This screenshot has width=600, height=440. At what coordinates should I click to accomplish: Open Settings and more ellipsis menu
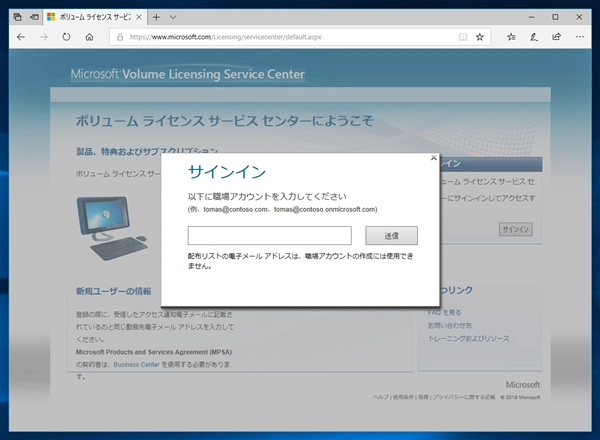pos(580,37)
